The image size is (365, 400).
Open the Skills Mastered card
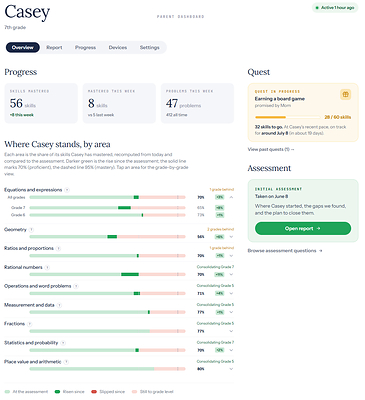[41, 103]
